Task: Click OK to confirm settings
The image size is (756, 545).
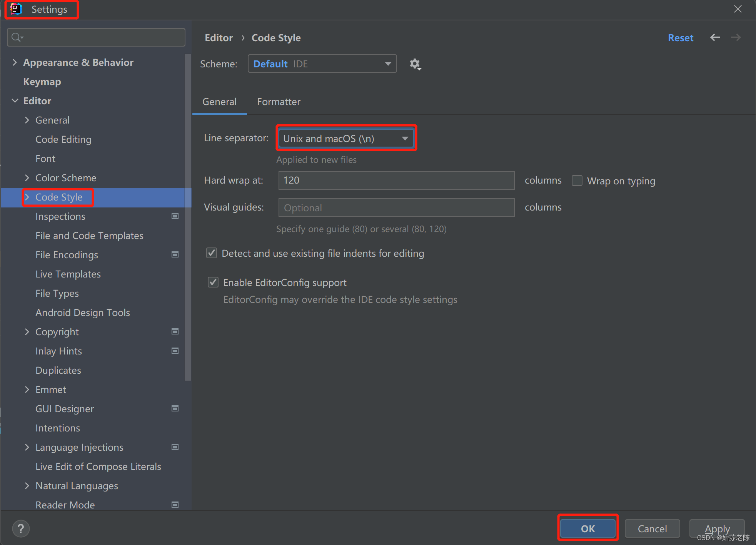Action: point(587,528)
